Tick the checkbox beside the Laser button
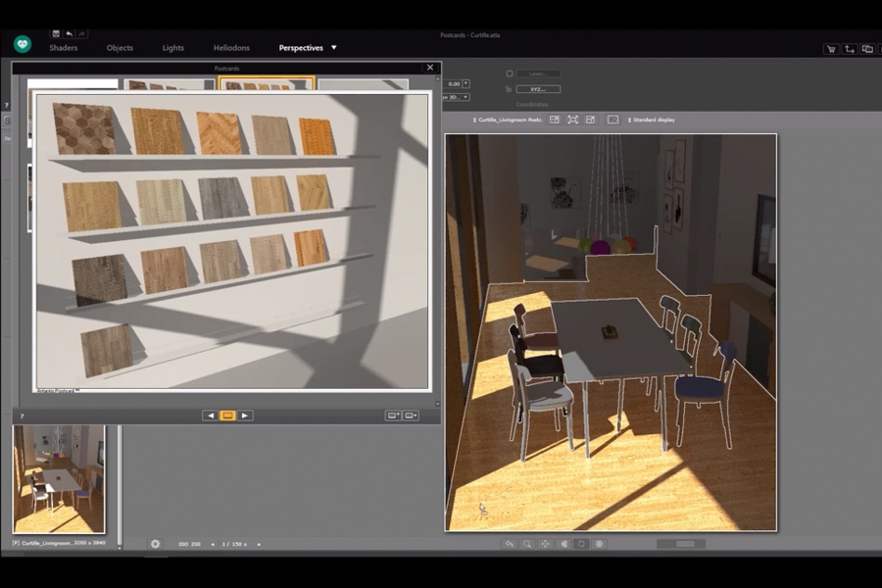 point(510,73)
